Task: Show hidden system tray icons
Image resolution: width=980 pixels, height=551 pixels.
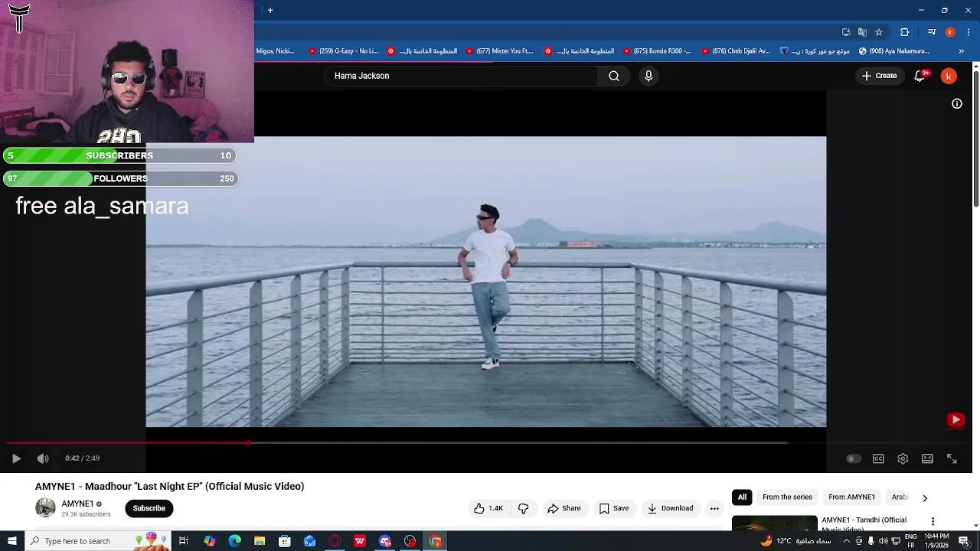Action: [847, 541]
